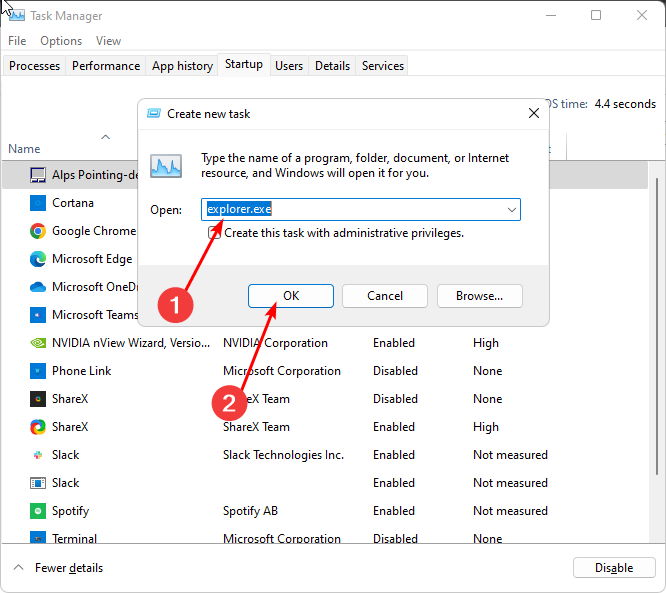The image size is (666, 593).
Task: Click the Terminal startup icon
Action: coord(38,537)
